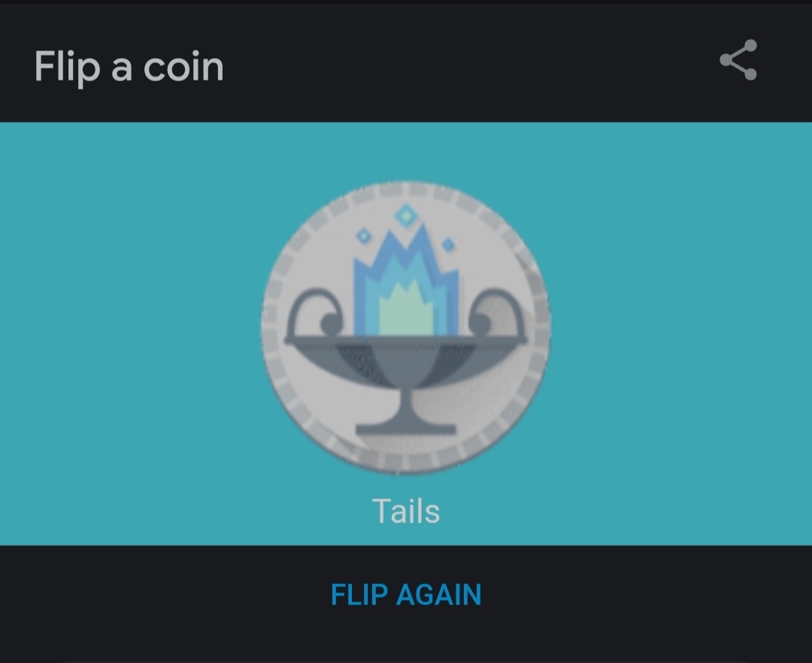Click the green inner flame center

406,310
